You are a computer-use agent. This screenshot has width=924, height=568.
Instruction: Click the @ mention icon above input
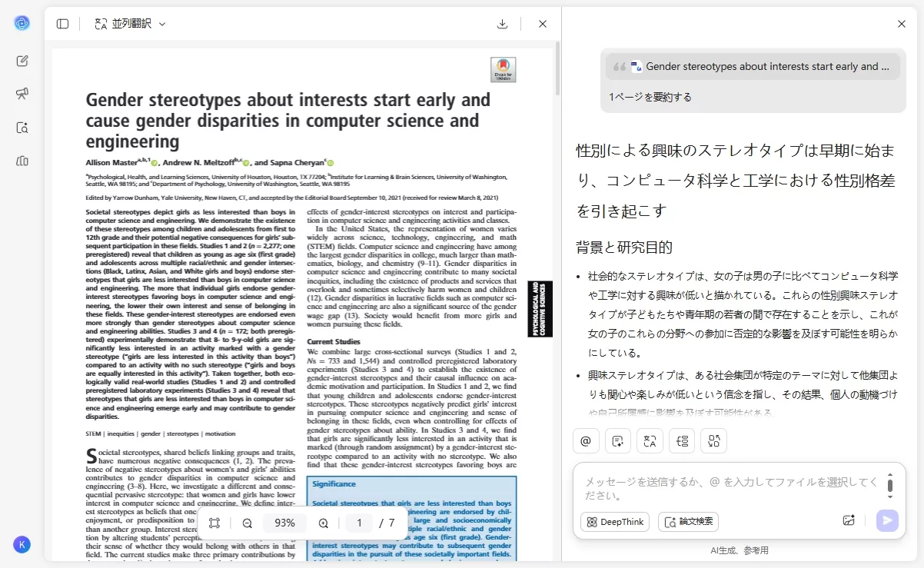click(585, 440)
